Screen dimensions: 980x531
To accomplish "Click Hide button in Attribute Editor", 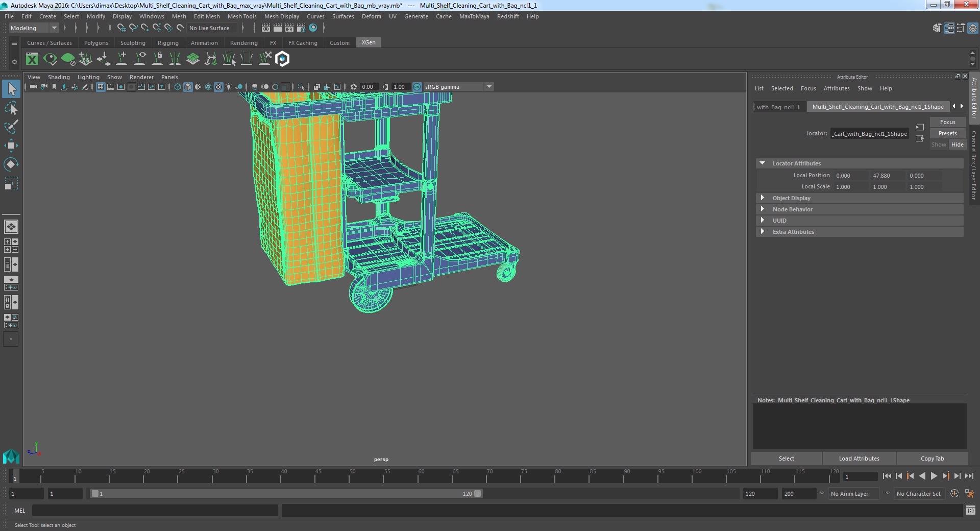I will pos(957,144).
